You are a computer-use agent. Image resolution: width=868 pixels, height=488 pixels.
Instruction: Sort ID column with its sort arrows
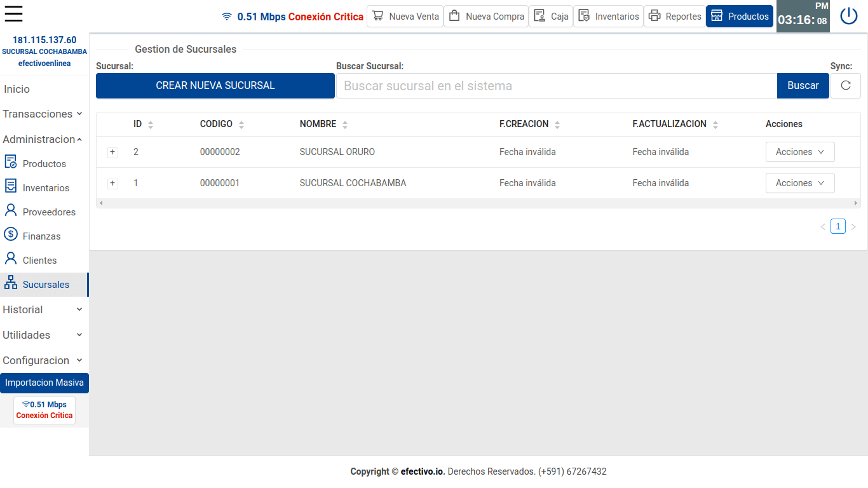pos(151,125)
